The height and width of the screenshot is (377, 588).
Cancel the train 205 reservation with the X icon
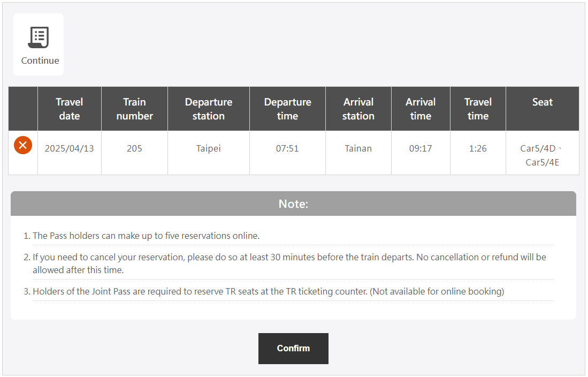coord(23,145)
